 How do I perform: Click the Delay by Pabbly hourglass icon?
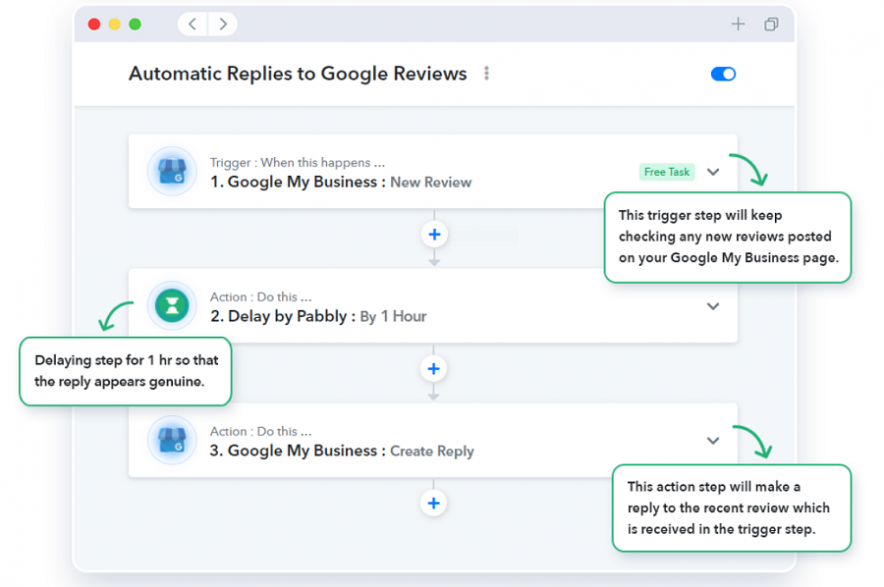click(x=171, y=306)
